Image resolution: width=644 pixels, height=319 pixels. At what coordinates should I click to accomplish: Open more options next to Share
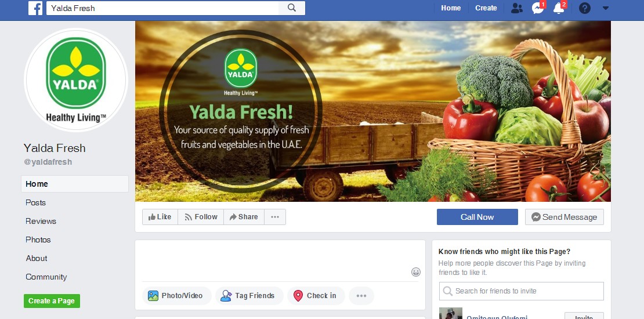pos(275,217)
